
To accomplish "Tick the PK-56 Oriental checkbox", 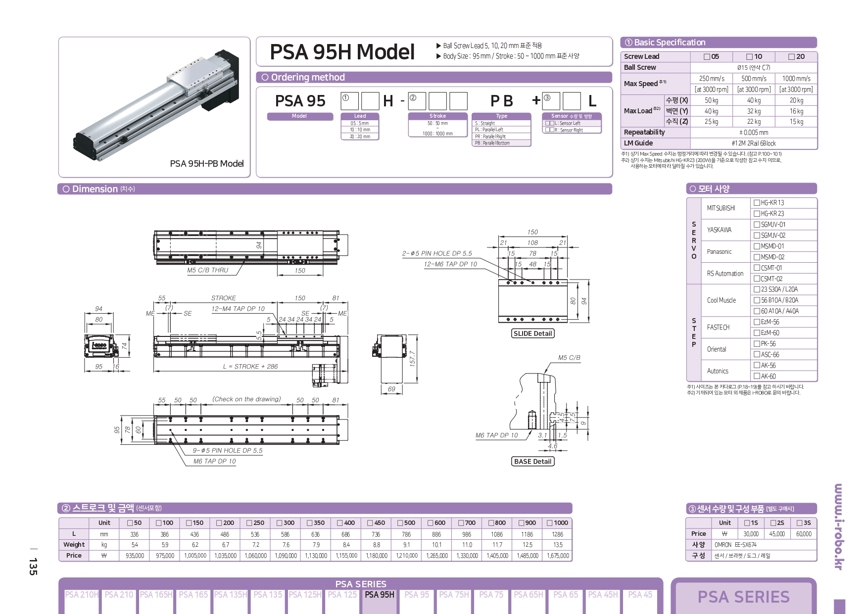I will [x=757, y=343].
